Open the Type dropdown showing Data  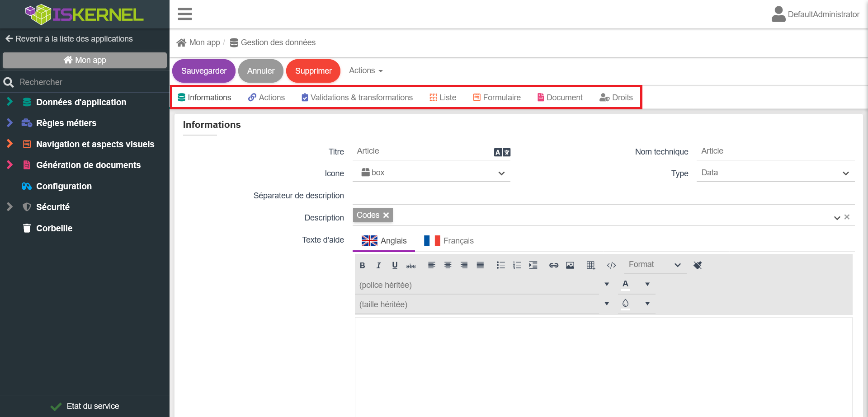point(775,173)
